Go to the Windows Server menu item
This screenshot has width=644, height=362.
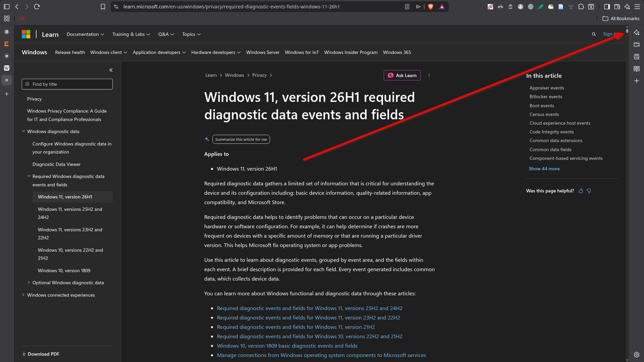click(x=263, y=52)
